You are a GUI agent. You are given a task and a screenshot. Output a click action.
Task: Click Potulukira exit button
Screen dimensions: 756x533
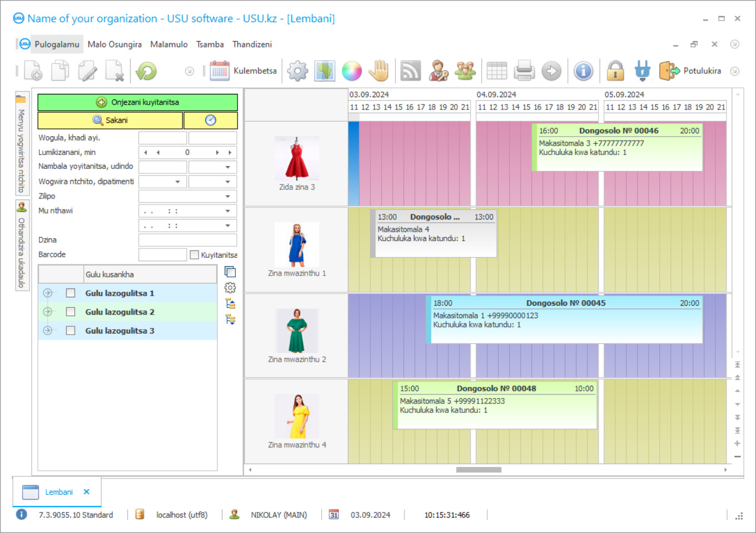click(690, 71)
